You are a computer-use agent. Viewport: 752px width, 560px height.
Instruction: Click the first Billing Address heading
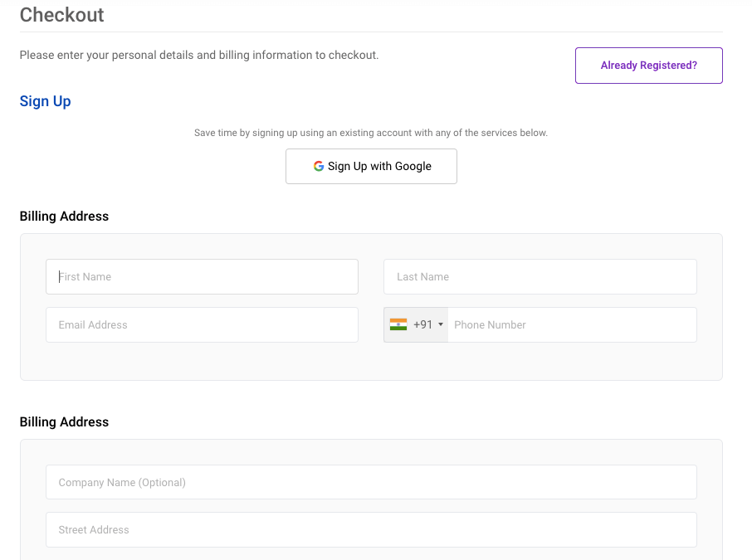point(64,216)
